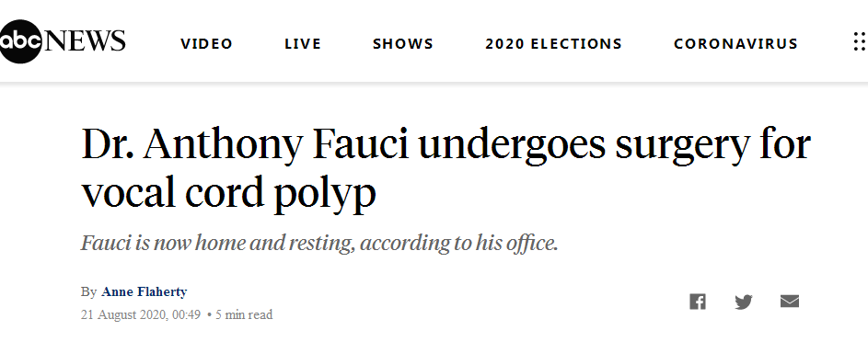Share article on Facebook
The image size is (868, 342).
coord(698,302)
